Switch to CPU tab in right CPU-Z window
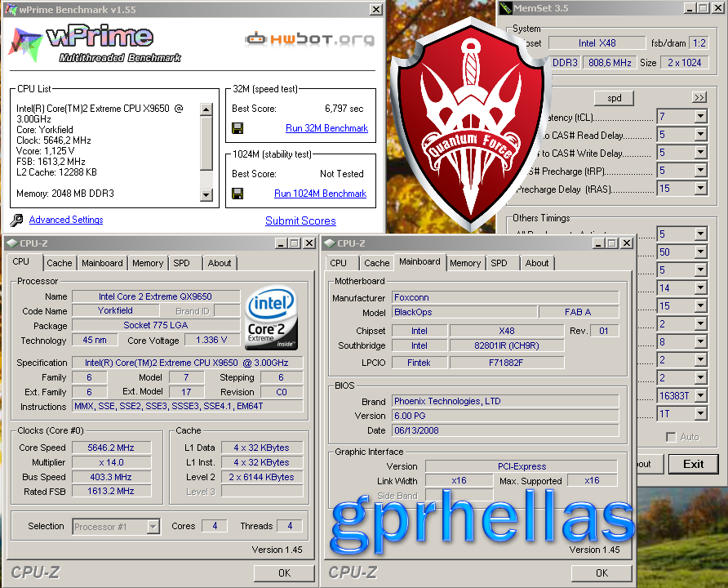Image resolution: width=728 pixels, height=588 pixels. tap(339, 263)
